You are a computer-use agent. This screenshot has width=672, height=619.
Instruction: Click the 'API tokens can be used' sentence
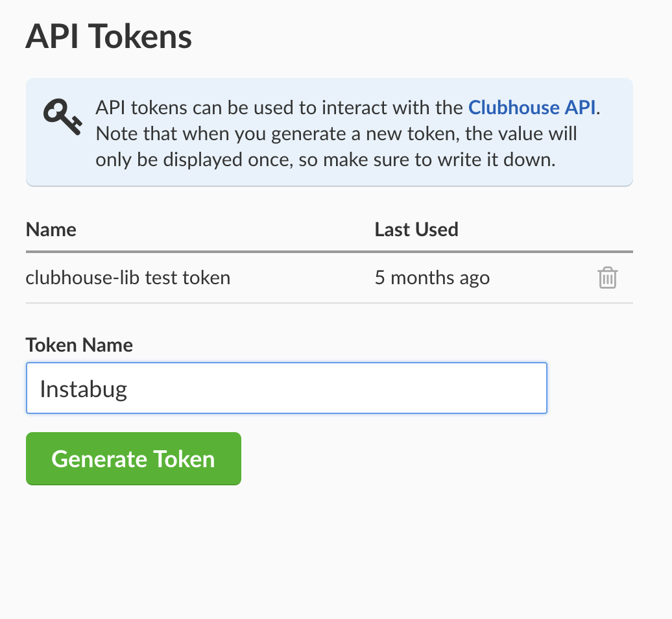[x=348, y=108]
